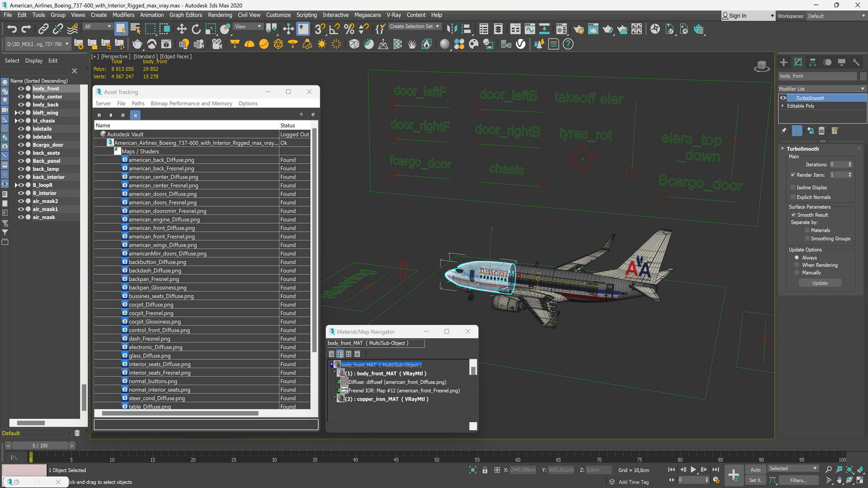Image resolution: width=868 pixels, height=488 pixels.
Task: Hide body_front using its eye icon
Action: 21,89
